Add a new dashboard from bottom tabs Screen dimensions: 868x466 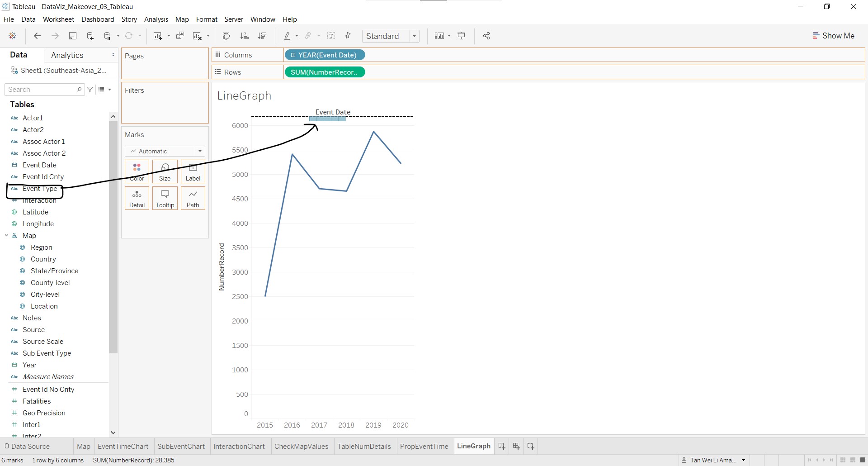pyautogui.click(x=516, y=447)
